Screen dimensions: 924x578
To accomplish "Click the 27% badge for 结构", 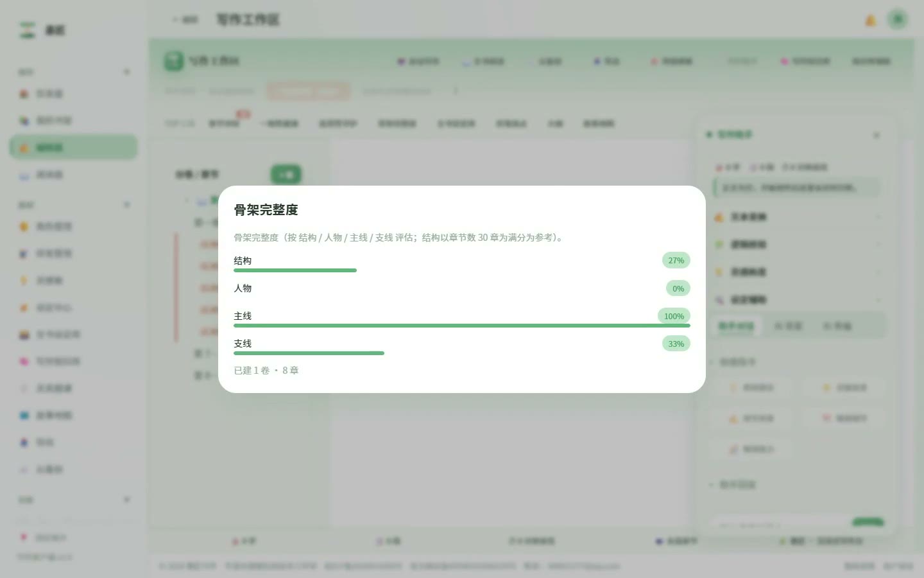I will point(676,260).
